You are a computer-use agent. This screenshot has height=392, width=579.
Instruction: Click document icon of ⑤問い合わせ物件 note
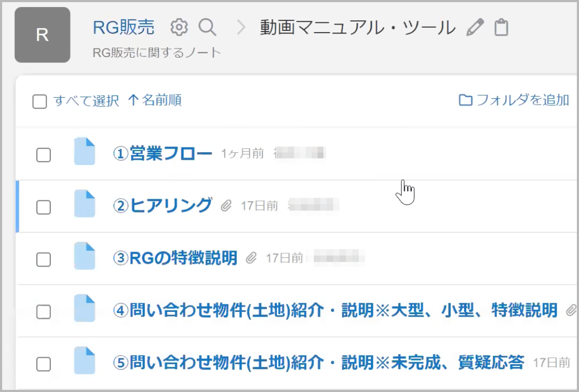click(84, 360)
